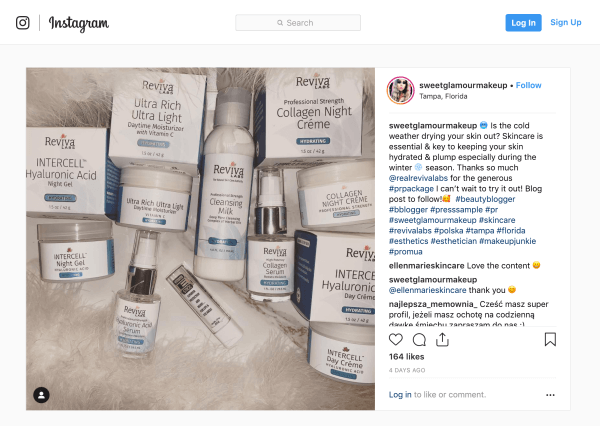Like the post with the heart icon
This screenshot has height=426, width=600.
(396, 339)
